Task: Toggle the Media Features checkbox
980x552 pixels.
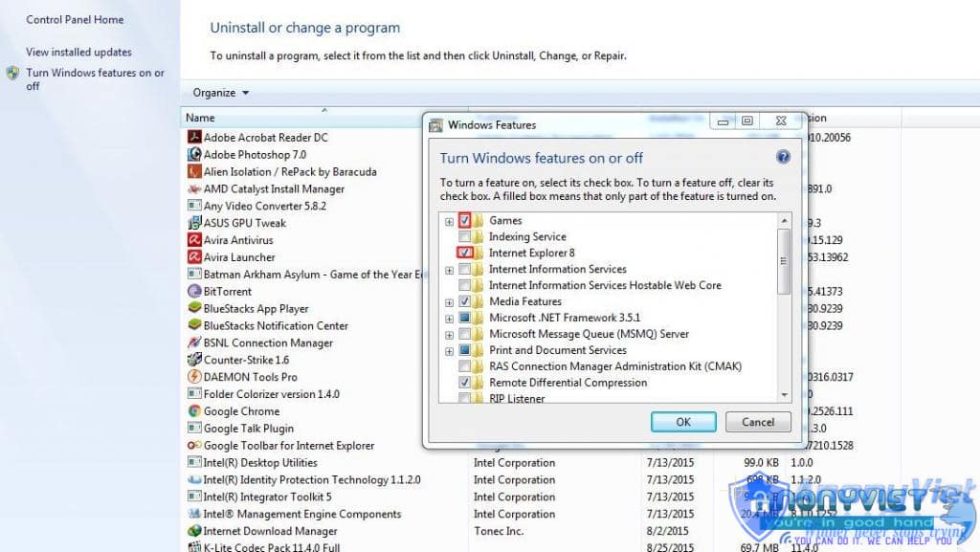Action: 464,301
